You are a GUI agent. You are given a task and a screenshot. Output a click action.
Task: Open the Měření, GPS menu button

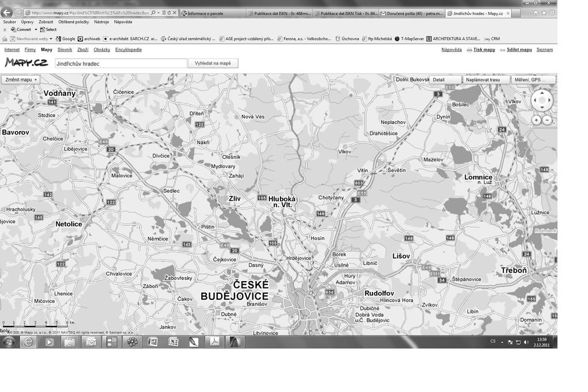coord(533,79)
